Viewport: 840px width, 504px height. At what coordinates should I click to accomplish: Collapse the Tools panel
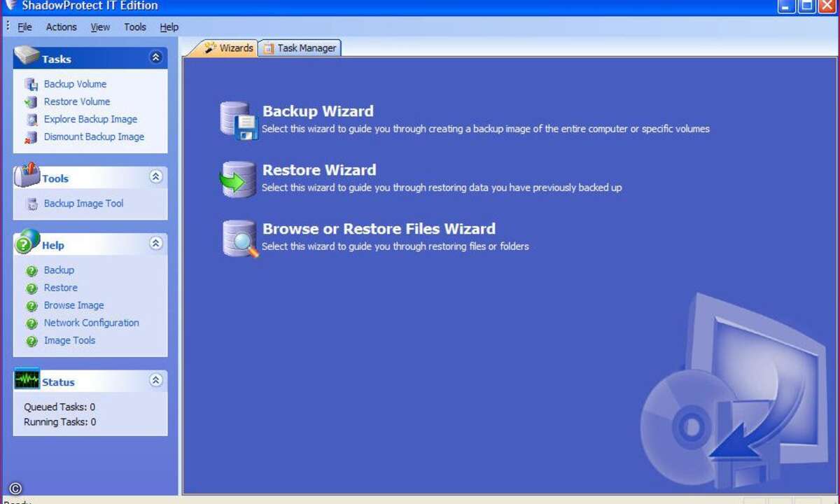pos(156,176)
